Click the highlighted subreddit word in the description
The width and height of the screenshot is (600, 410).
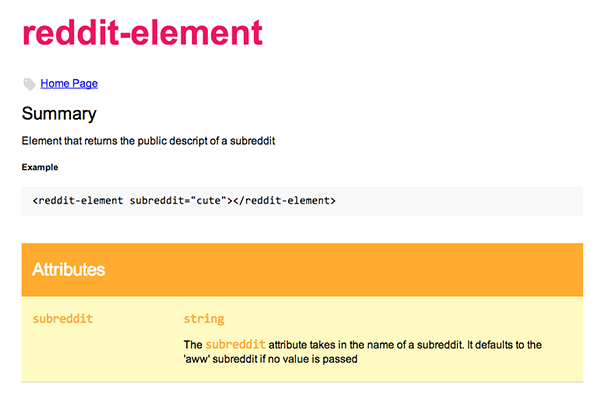coord(235,344)
